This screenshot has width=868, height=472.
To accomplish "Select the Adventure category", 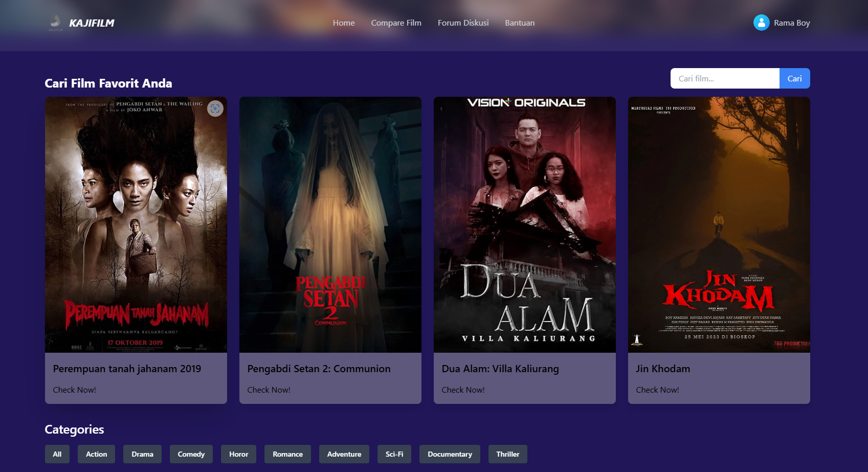I will pyautogui.click(x=344, y=454).
